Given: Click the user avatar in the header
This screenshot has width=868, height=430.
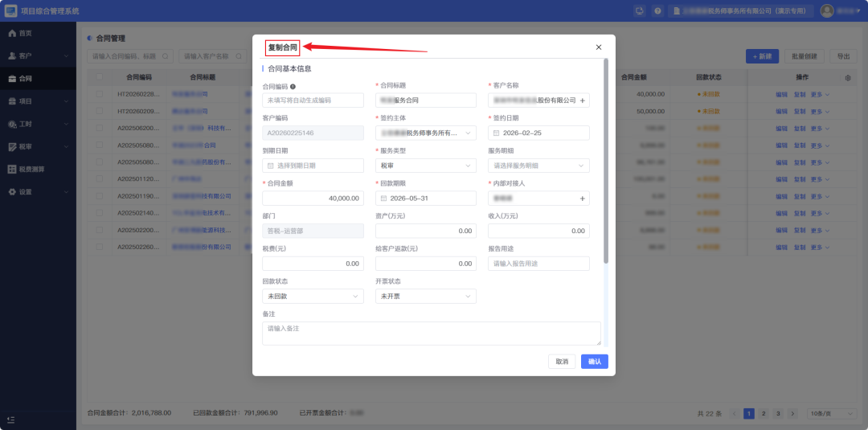Looking at the screenshot, I should 827,10.
